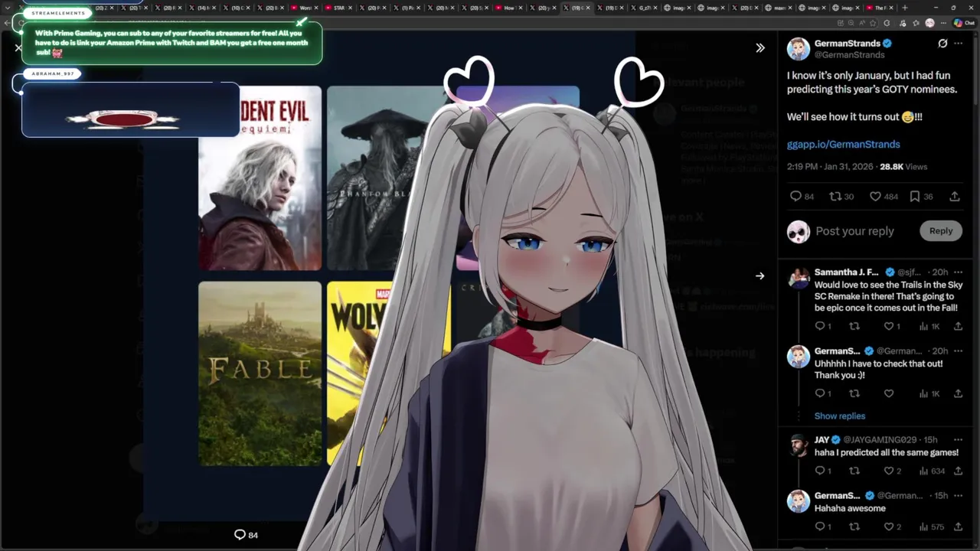This screenshot has width=980, height=551.
Task: Repost the main post showing 30 reposts
Action: (841, 197)
